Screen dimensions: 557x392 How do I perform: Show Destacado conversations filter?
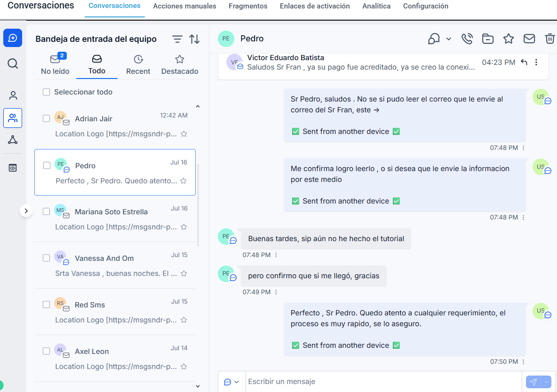[x=180, y=64]
